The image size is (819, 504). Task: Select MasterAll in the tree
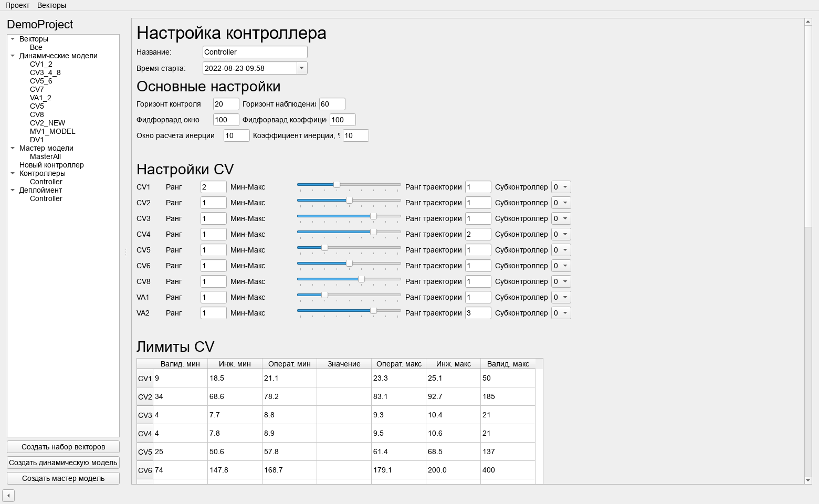(x=46, y=156)
